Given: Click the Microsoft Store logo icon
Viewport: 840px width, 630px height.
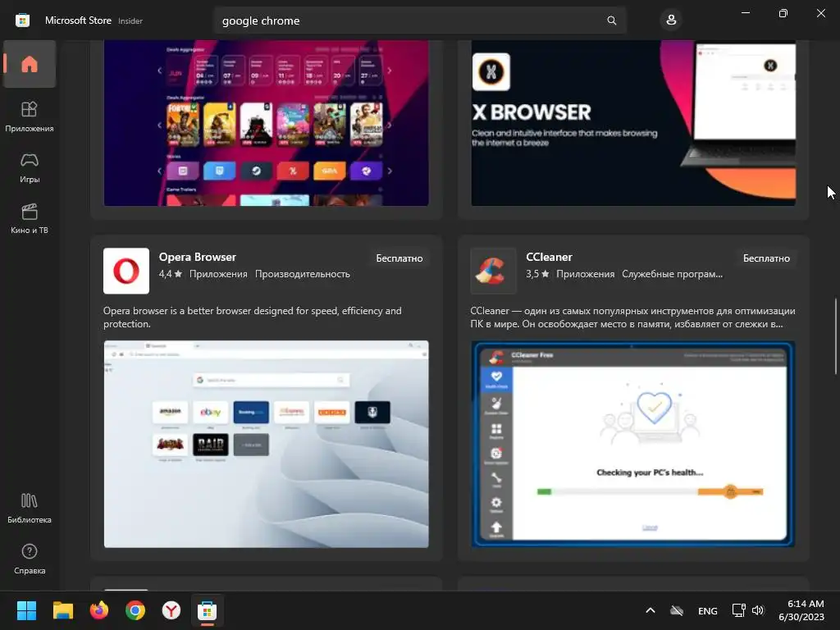Looking at the screenshot, I should [22, 21].
